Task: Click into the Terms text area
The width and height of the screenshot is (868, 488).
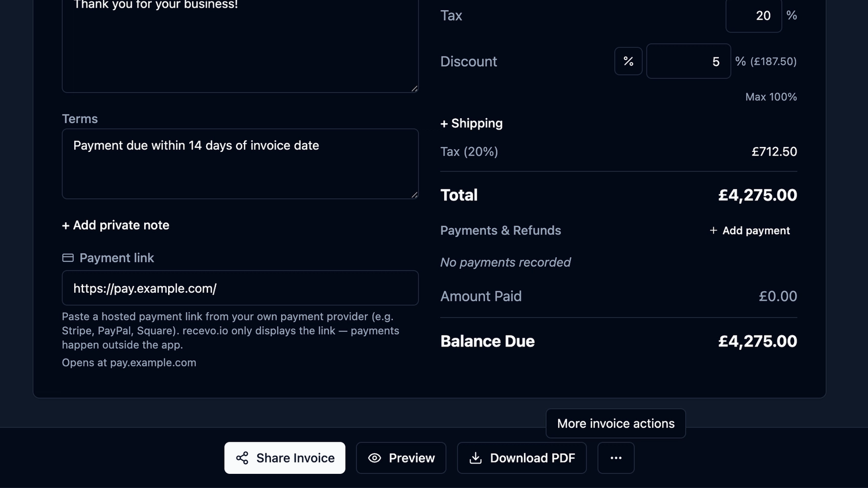Action: [x=240, y=164]
